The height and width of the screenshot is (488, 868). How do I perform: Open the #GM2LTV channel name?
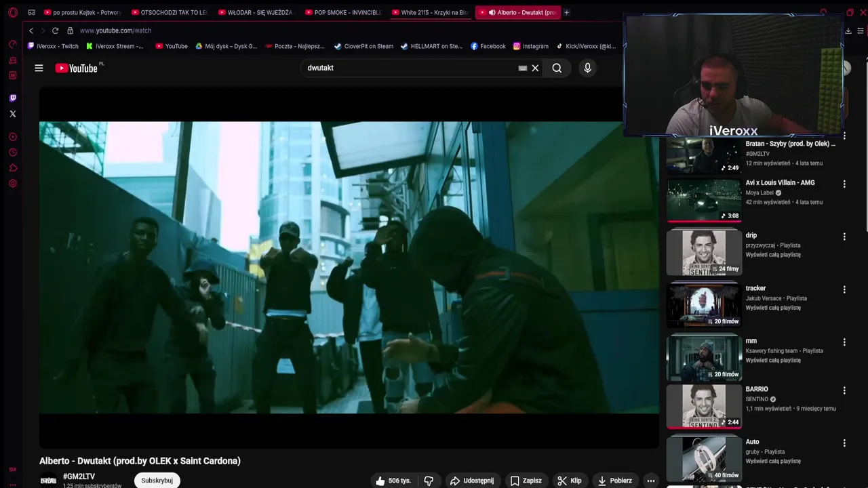tap(79, 476)
